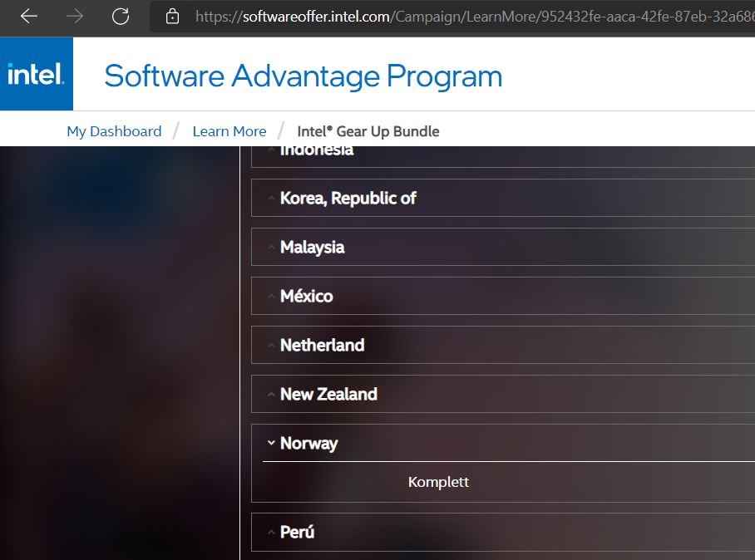Collapse the Norway section
755x560 pixels.
[503, 443]
